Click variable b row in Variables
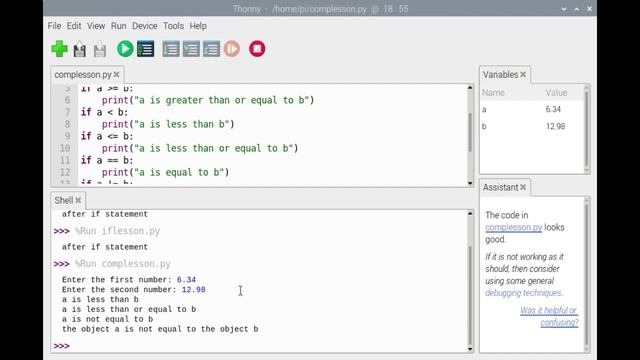Screen dimensions: 640x360 532,127
